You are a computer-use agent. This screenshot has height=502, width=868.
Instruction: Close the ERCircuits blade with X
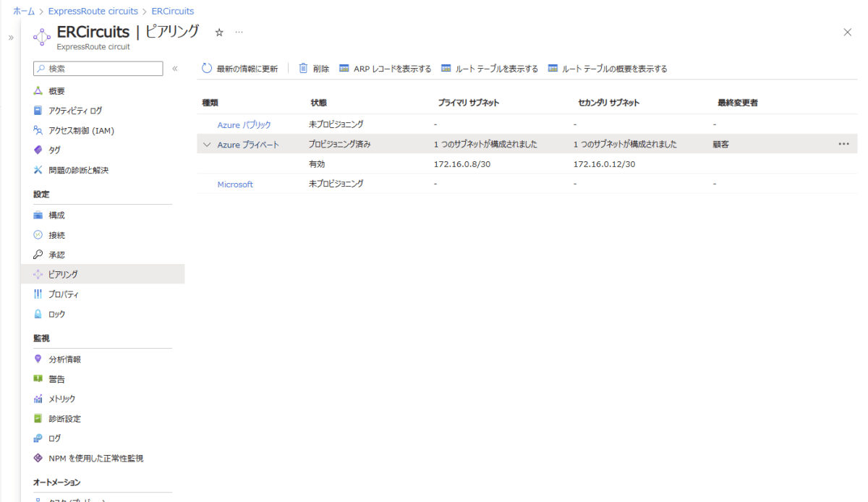coord(848,33)
